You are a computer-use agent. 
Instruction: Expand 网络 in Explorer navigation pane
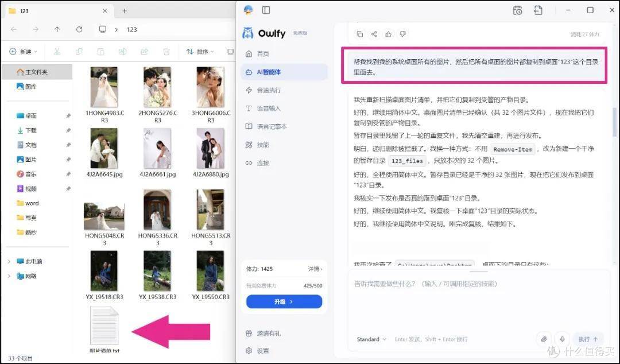pyautogui.click(x=9, y=276)
